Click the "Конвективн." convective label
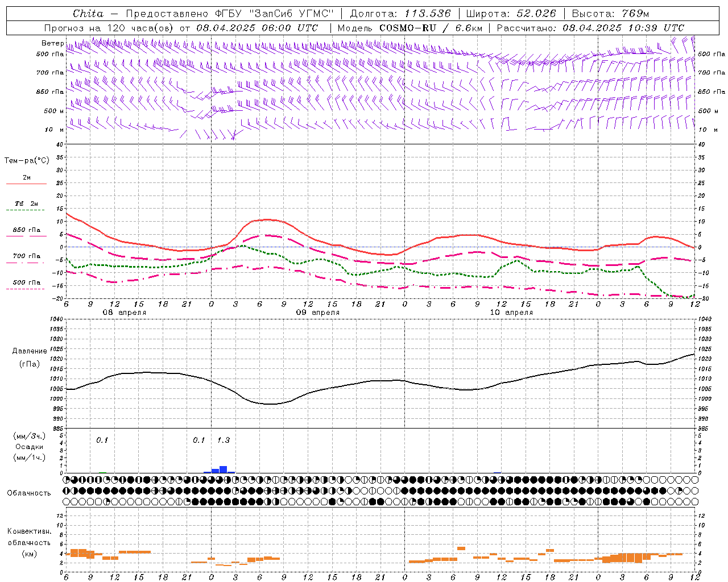728x582 pixels. (x=29, y=531)
